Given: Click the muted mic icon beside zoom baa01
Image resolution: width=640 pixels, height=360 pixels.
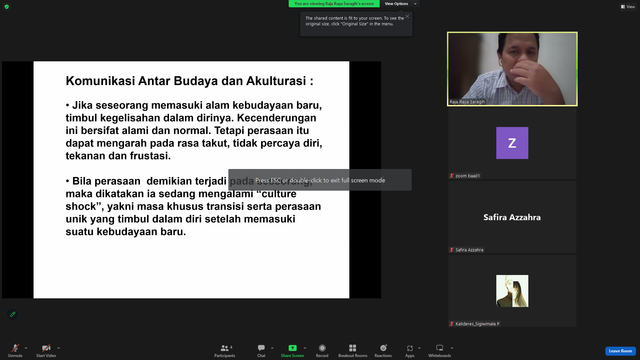Looking at the screenshot, I should [x=451, y=176].
